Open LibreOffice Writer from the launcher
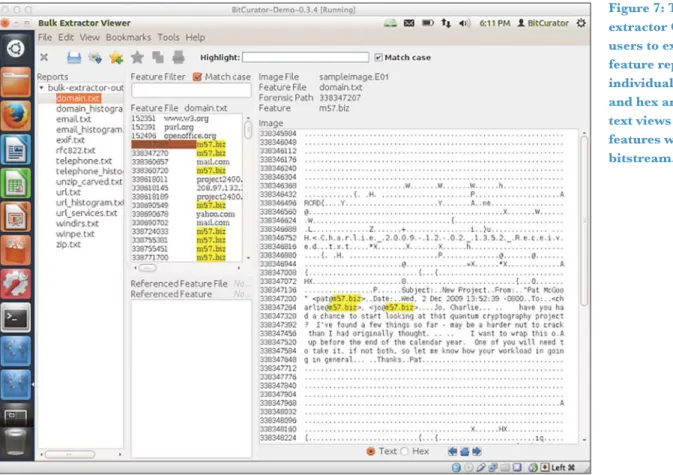 (16, 149)
